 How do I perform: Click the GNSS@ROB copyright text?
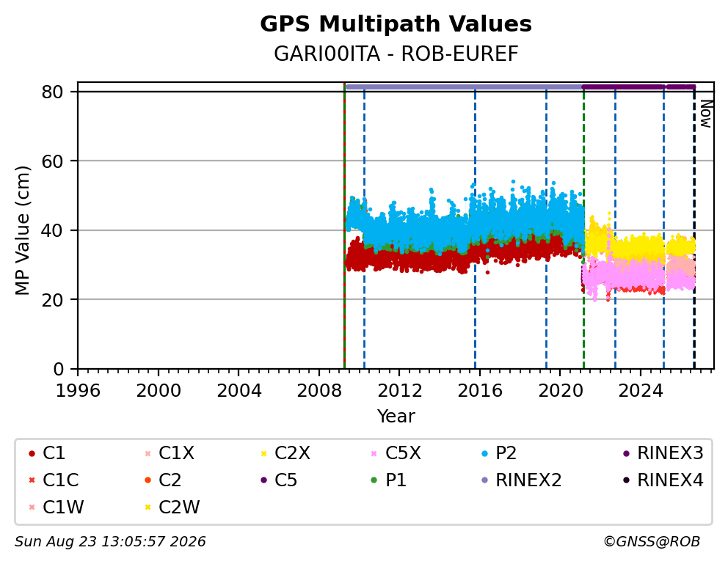[x=652, y=542]
